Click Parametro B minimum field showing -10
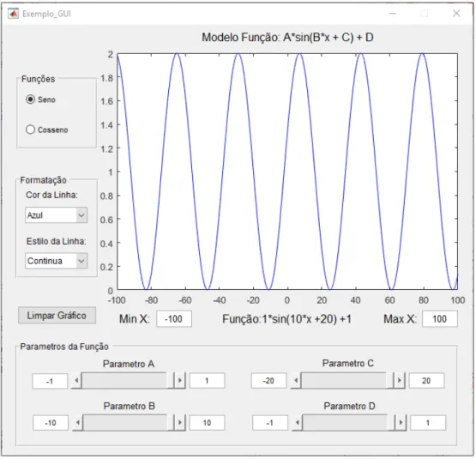 (x=51, y=423)
